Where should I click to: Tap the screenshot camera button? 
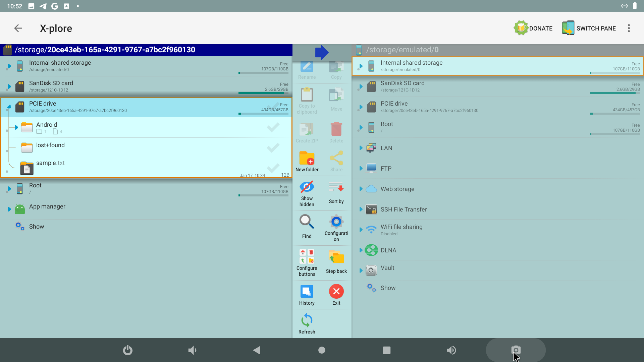click(516, 350)
